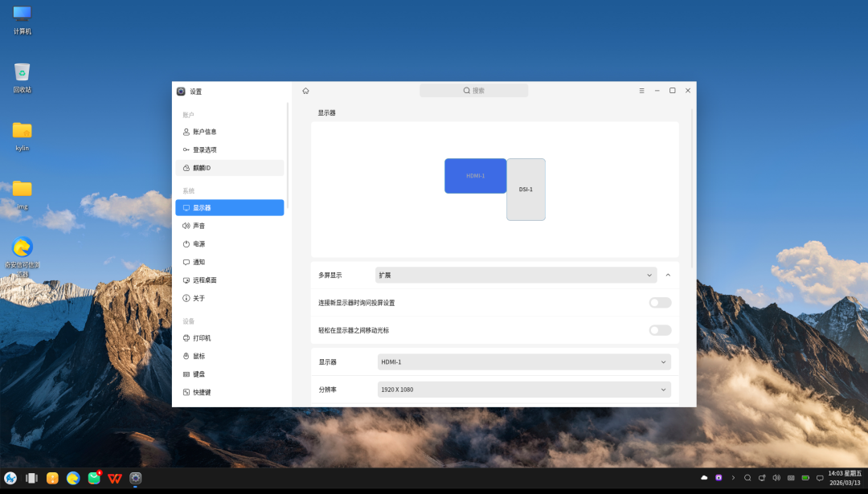Image resolution: width=868 pixels, height=494 pixels.
Task: Select 麒麟ID in the sidebar
Action: click(230, 168)
